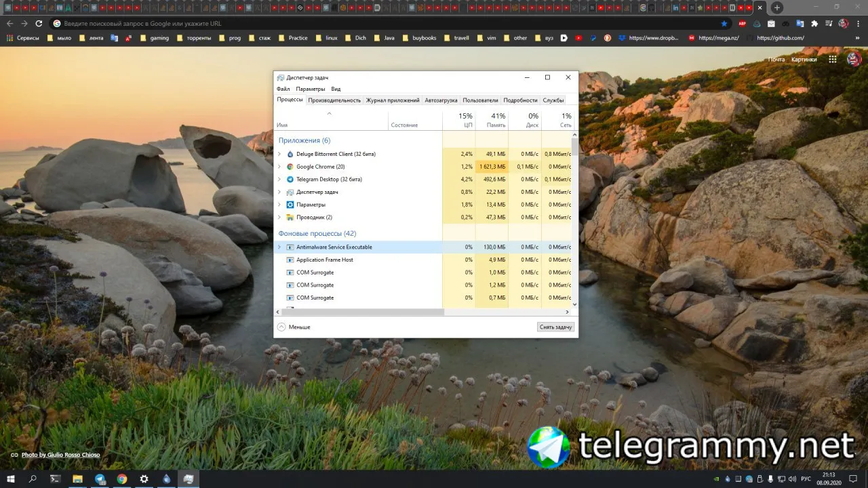The height and width of the screenshot is (488, 868).
Task: Open the Chrome extensions puzzle icon
Action: [814, 23]
